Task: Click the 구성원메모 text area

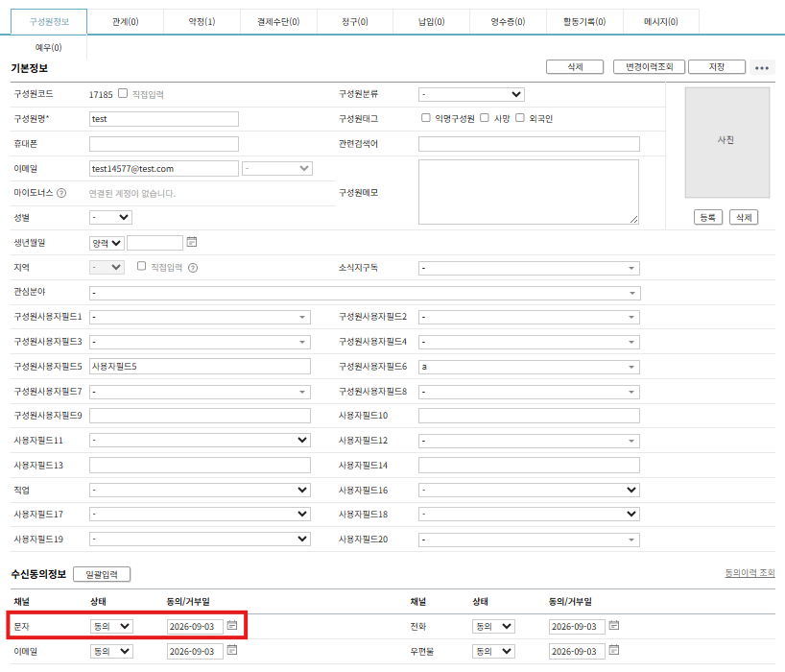Action: point(529,192)
